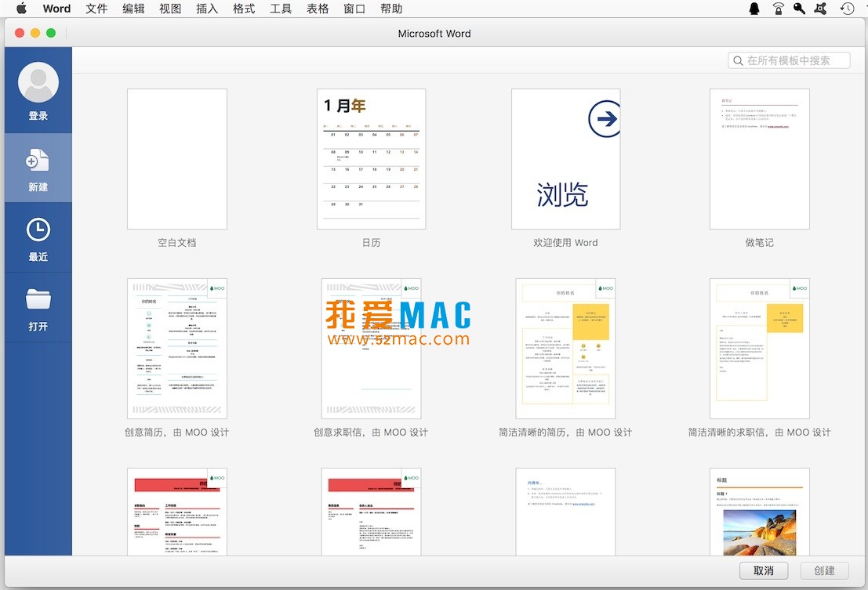Click the 空白文档 caption text
The height and width of the screenshot is (590, 868).
[177, 243]
